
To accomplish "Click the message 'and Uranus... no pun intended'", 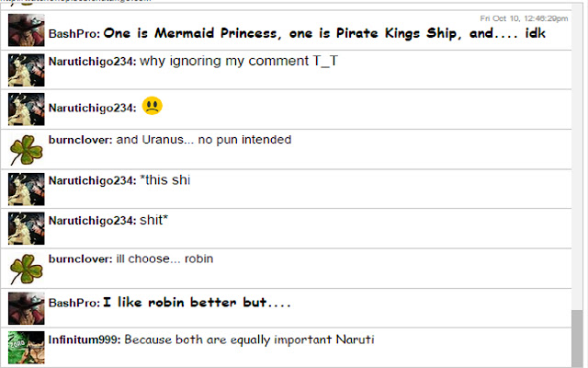I will (204, 140).
